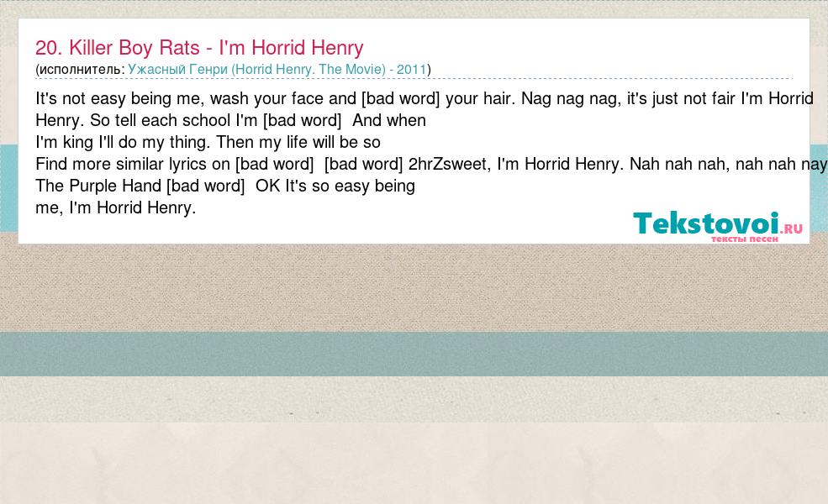Click 'The Purple Hand' text

(98, 186)
